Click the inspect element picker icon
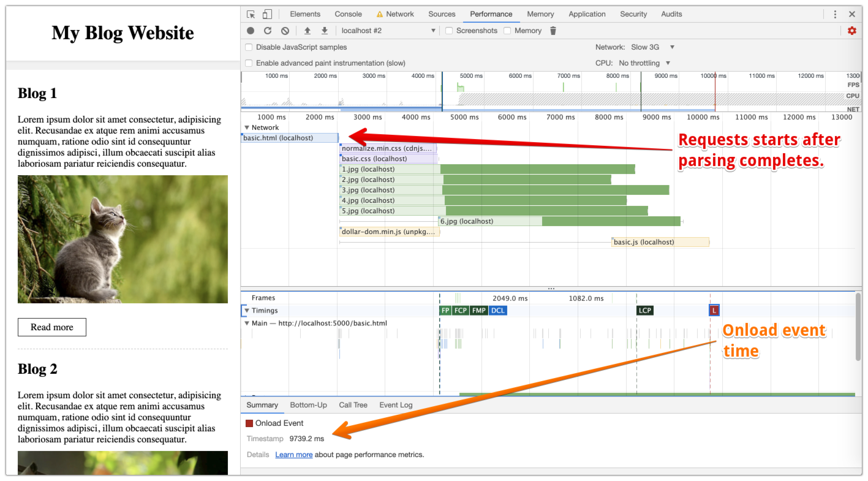Screen dimensions: 868x481 pyautogui.click(x=251, y=14)
